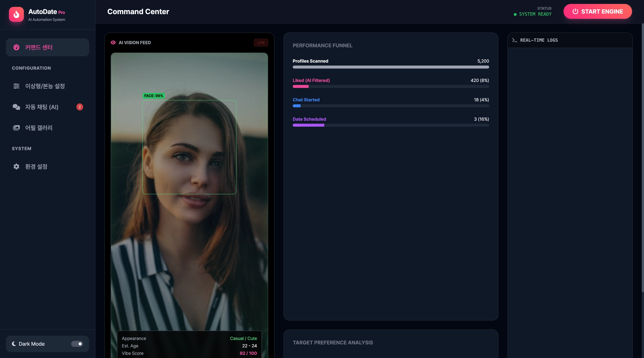The width and height of the screenshot is (644, 358).
Task: Click the page vertical scrollbar
Action: point(642,157)
